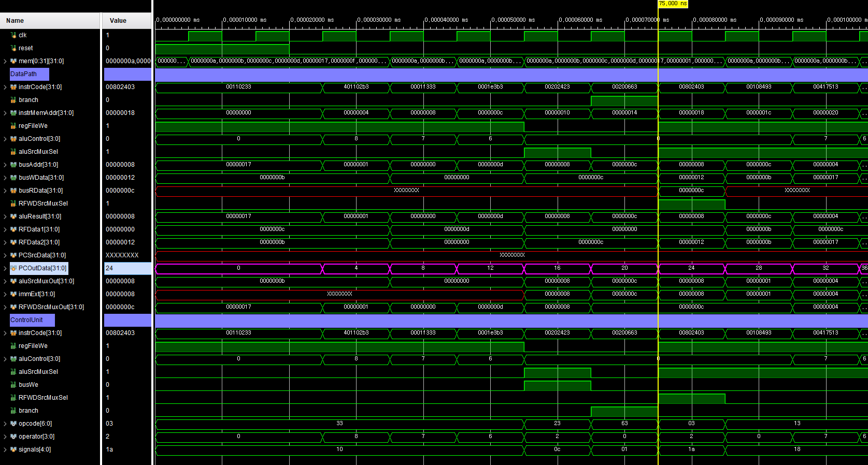Expand the busRData[31:0] signal
The height and width of the screenshot is (465, 868).
point(5,191)
